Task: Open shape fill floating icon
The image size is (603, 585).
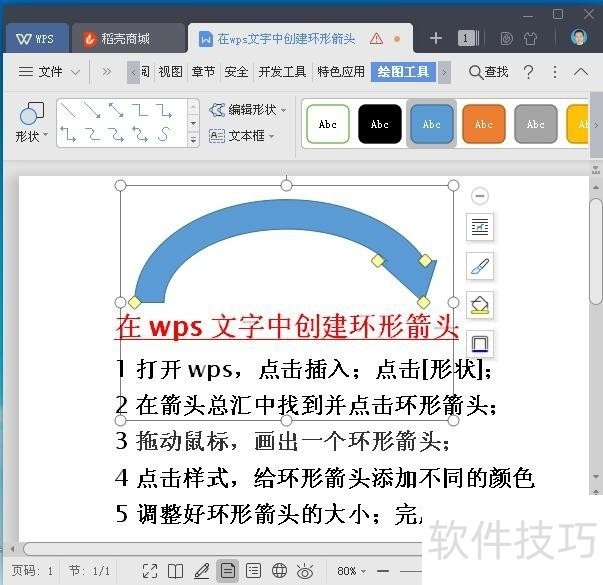Action: 480,305
